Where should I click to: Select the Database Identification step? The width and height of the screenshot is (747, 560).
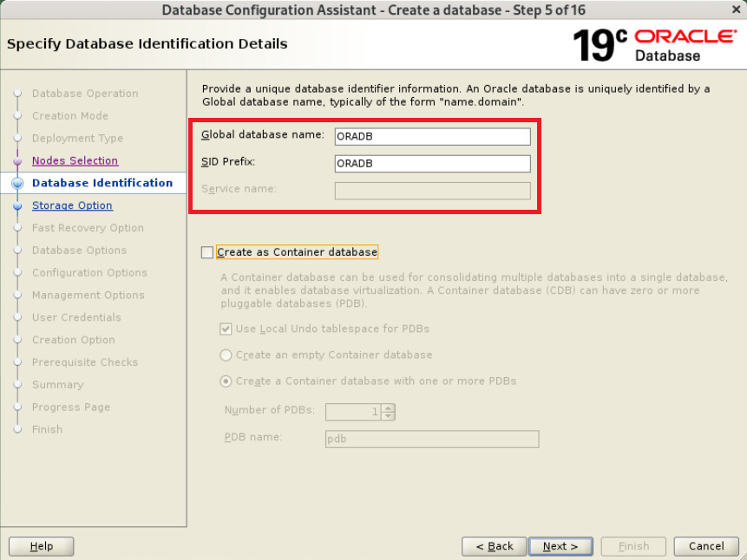[102, 183]
